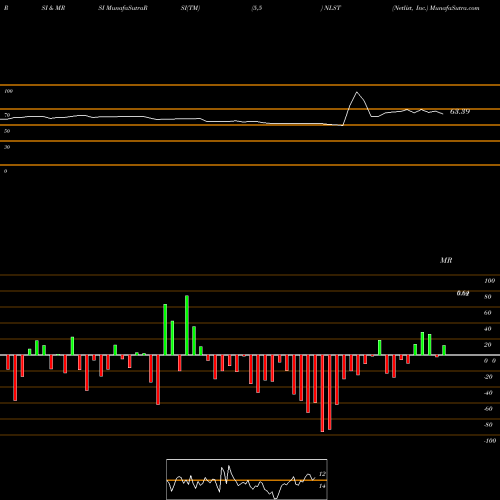The image size is (500, 500).
Task: Click the -100 label on MR axis
Action: click(490, 441)
